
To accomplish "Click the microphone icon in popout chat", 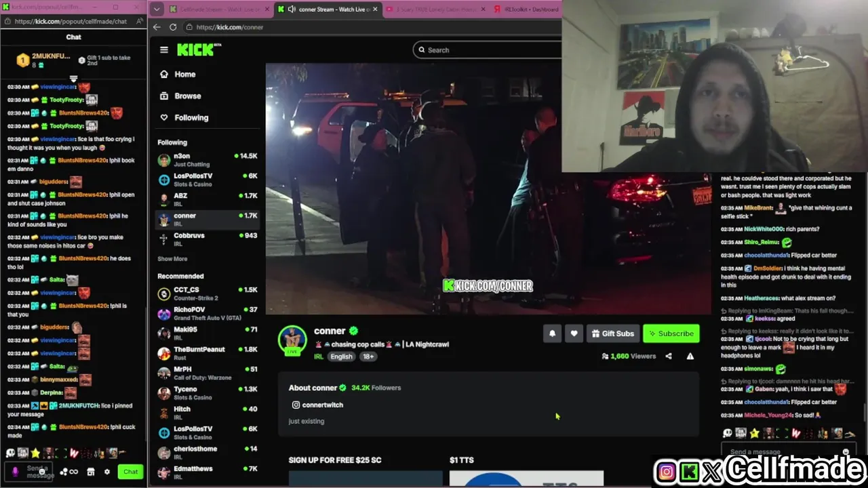I will [x=16, y=471].
